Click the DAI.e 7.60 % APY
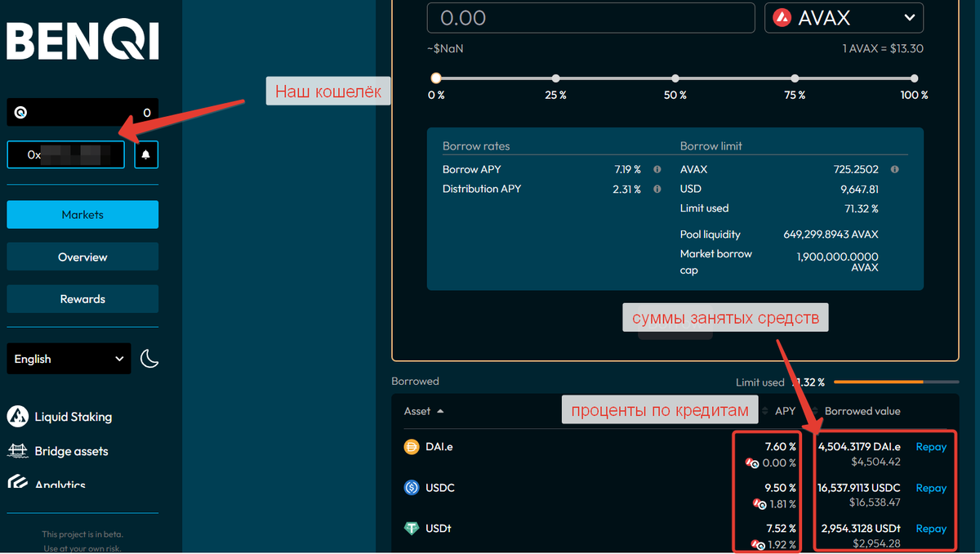The width and height of the screenshot is (980, 554). coord(780,446)
